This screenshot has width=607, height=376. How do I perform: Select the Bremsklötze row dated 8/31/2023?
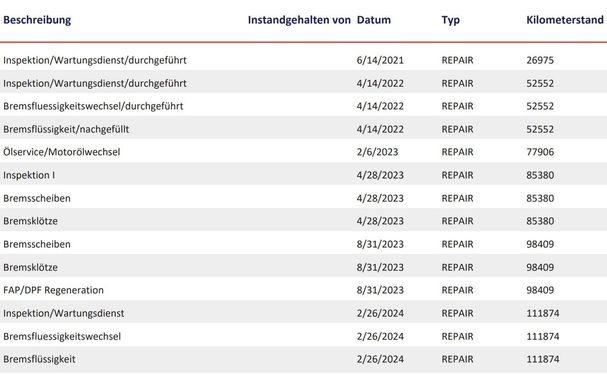[304, 267]
